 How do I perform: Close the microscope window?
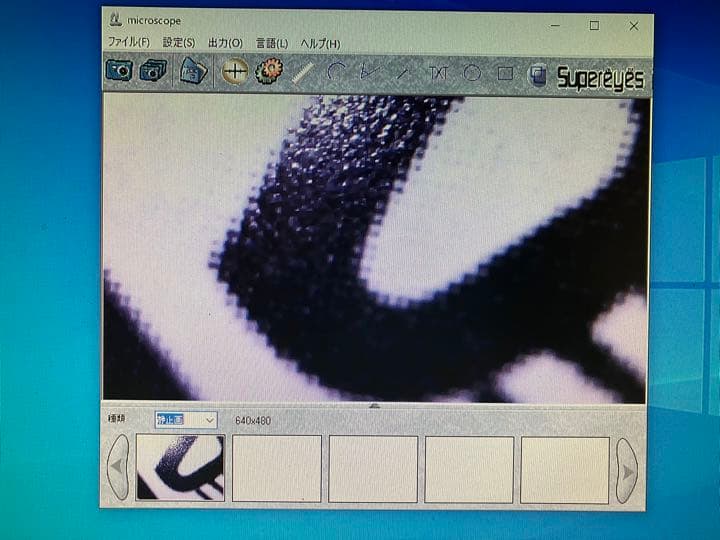click(634, 26)
